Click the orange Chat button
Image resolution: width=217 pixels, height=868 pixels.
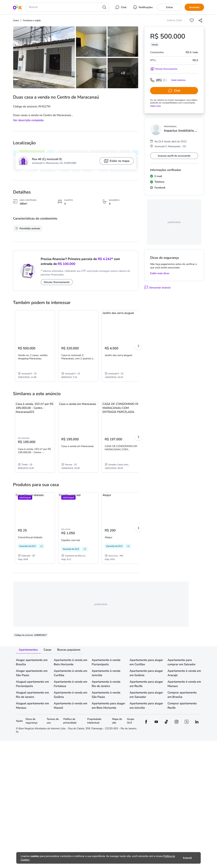pos(174,91)
